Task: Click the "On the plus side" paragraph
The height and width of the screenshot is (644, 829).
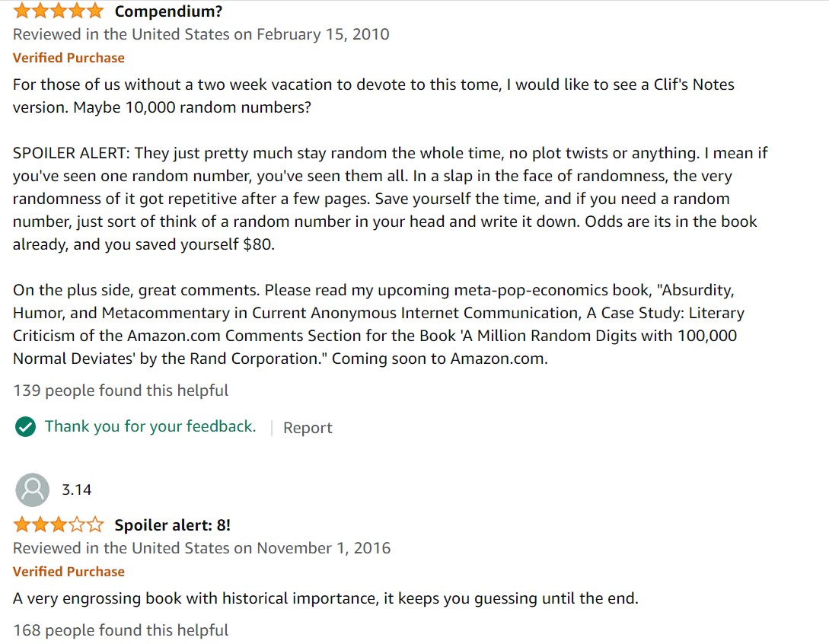Action: 378,324
